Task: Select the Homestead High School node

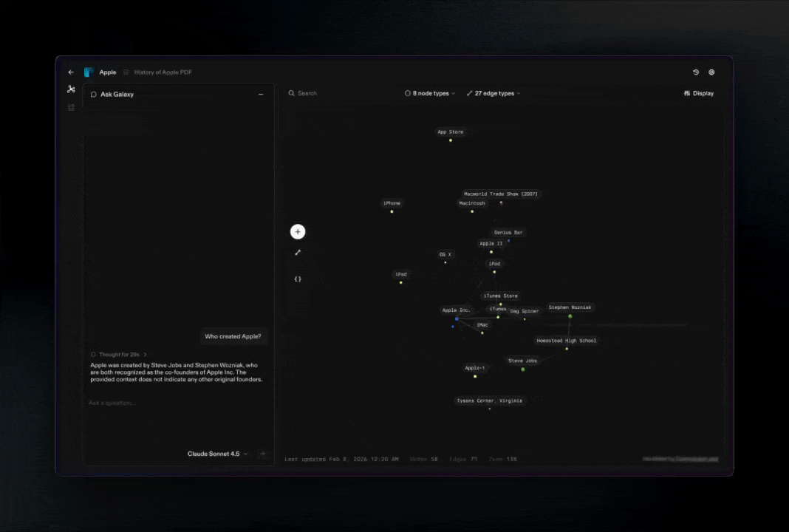Action: click(x=566, y=341)
